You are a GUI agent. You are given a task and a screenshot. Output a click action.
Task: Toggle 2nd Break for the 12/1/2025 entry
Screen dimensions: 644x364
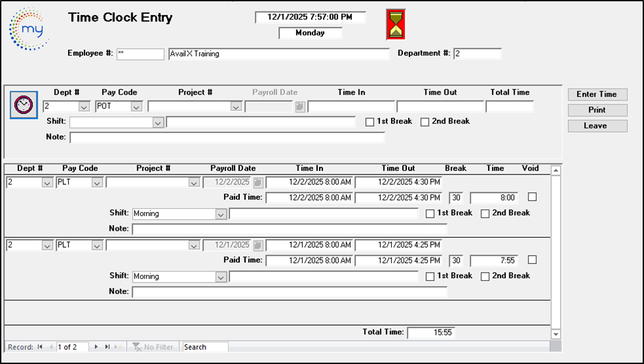(x=485, y=276)
